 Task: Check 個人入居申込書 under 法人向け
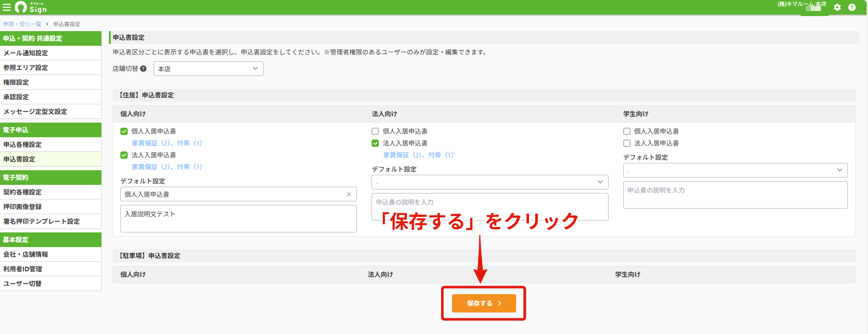375,131
